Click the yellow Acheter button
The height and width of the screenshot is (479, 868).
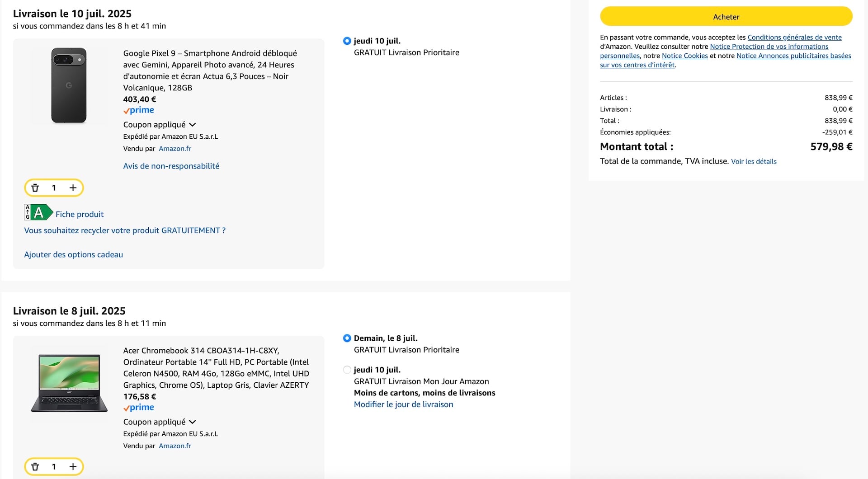coord(726,17)
